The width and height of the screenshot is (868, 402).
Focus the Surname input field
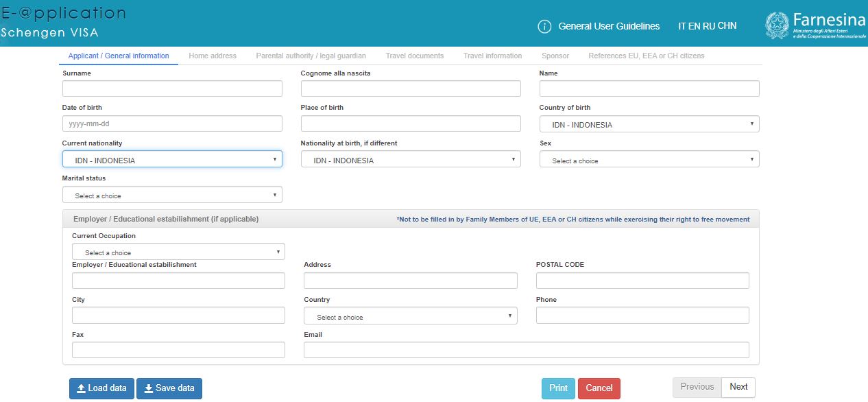coord(172,88)
